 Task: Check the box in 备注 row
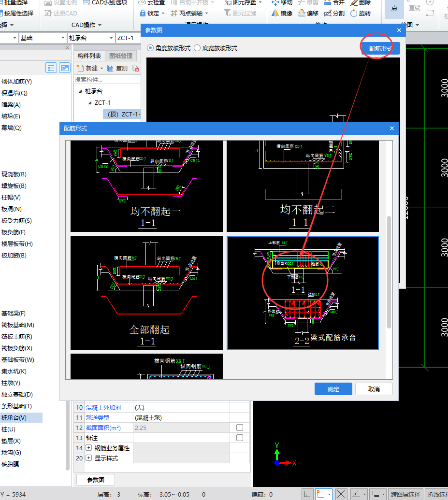[240, 438]
